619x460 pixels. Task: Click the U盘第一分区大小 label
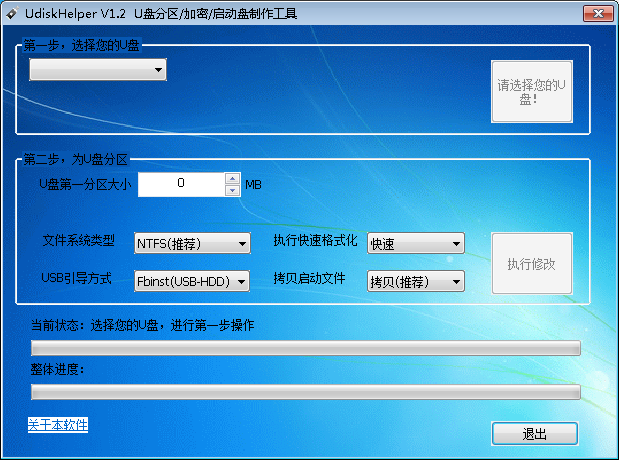[x=85, y=184]
